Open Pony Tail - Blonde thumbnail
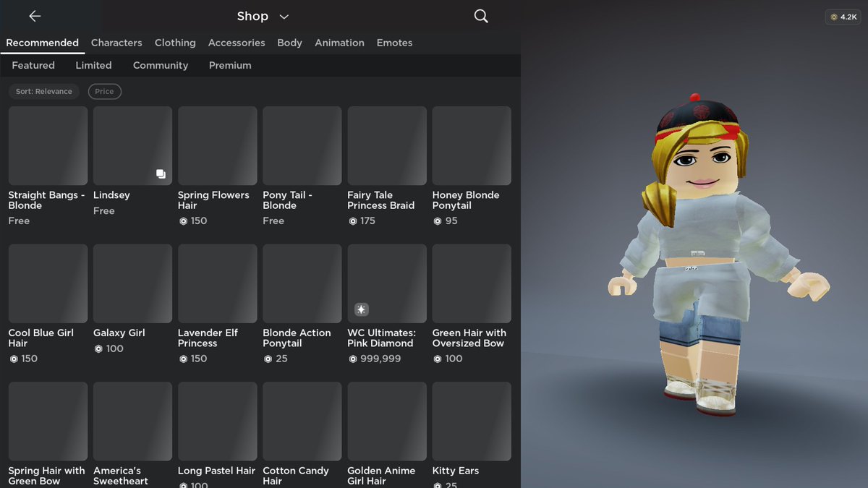This screenshot has height=488, width=868. tap(302, 145)
